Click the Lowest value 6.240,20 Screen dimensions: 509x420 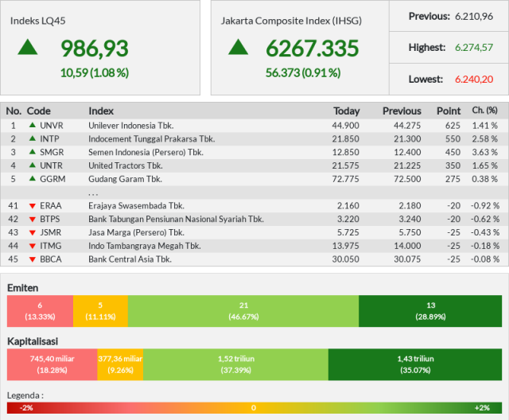click(474, 80)
